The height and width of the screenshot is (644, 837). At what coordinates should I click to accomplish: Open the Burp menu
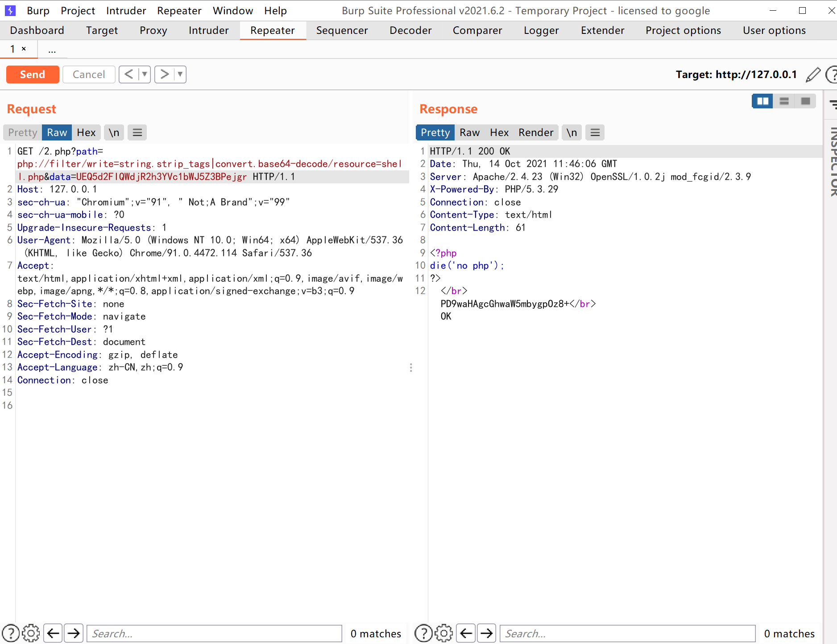(x=38, y=11)
